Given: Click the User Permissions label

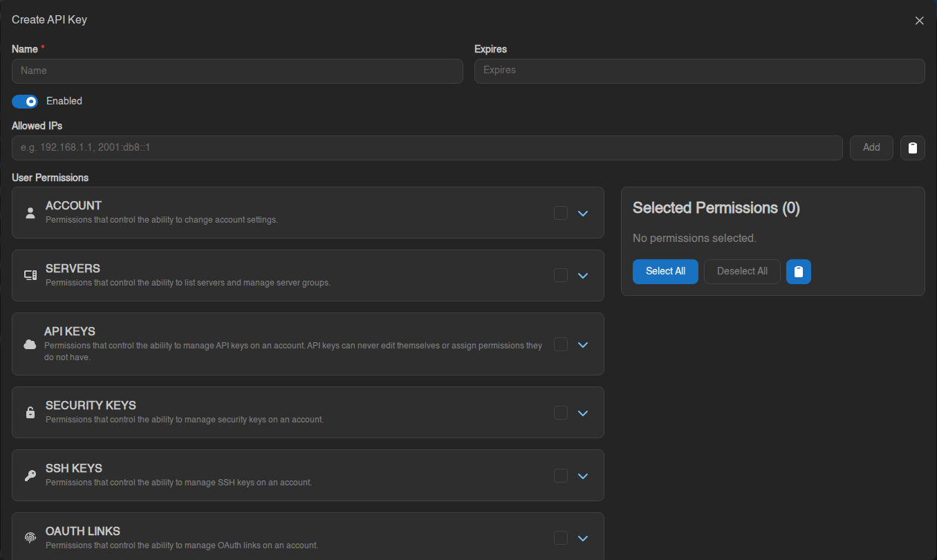Looking at the screenshot, I should (50, 178).
